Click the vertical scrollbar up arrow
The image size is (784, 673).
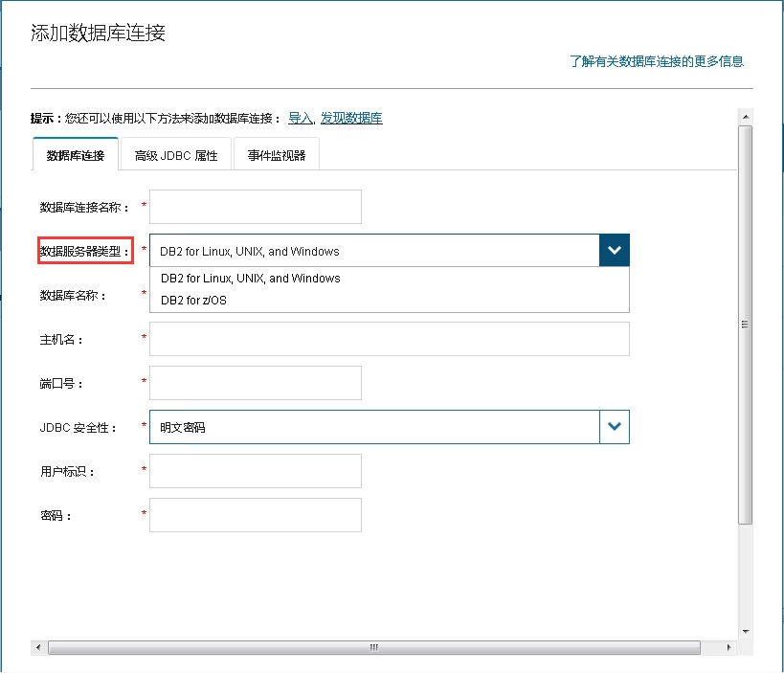(x=745, y=117)
